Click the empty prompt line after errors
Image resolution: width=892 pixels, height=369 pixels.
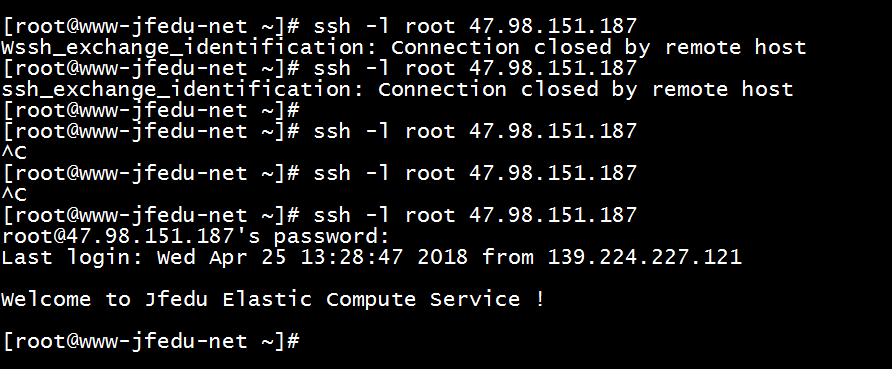pos(151,110)
